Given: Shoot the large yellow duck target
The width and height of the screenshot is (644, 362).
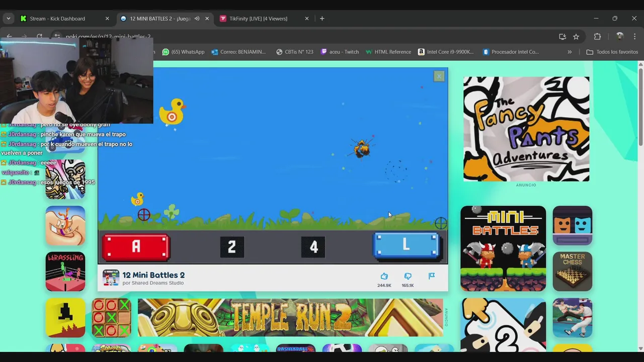Looking at the screenshot, I should coord(172,112).
